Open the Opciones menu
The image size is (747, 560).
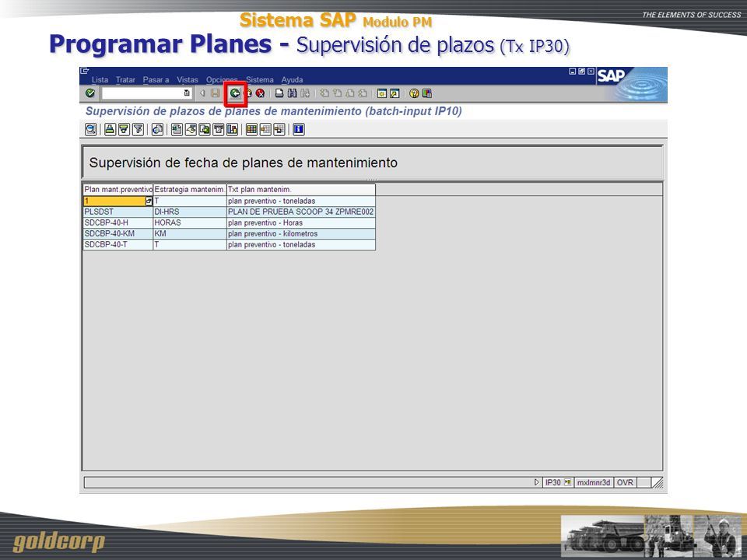point(222,79)
